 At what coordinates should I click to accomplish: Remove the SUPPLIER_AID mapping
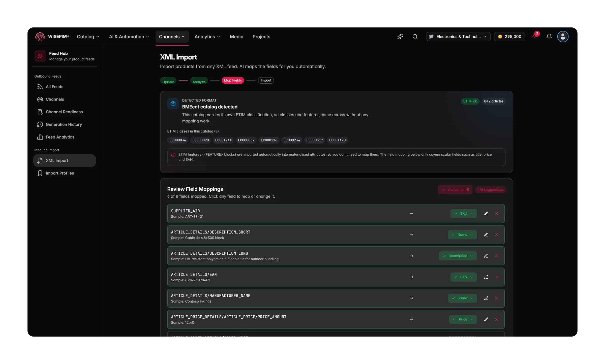pyautogui.click(x=496, y=214)
